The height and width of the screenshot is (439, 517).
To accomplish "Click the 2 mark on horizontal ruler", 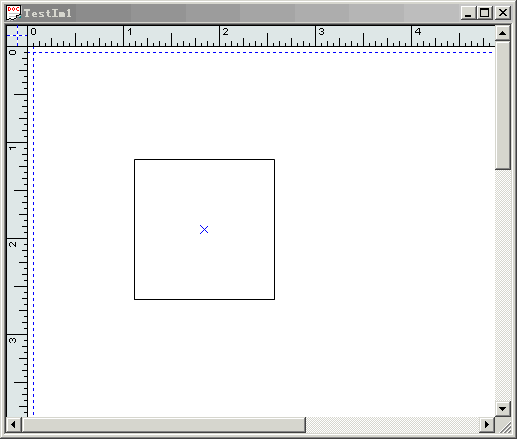I will click(x=226, y=32).
